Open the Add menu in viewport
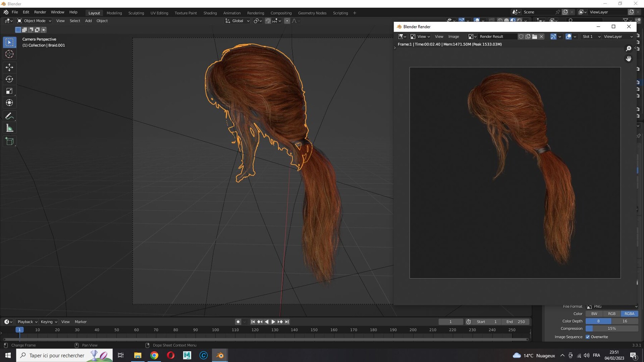Screen dimensions: 644x362 (x=88, y=21)
